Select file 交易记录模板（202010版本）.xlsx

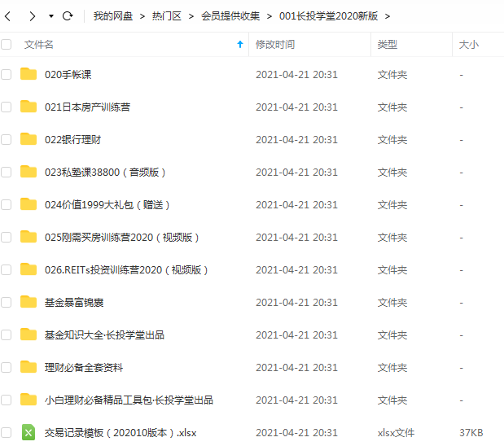(121, 432)
